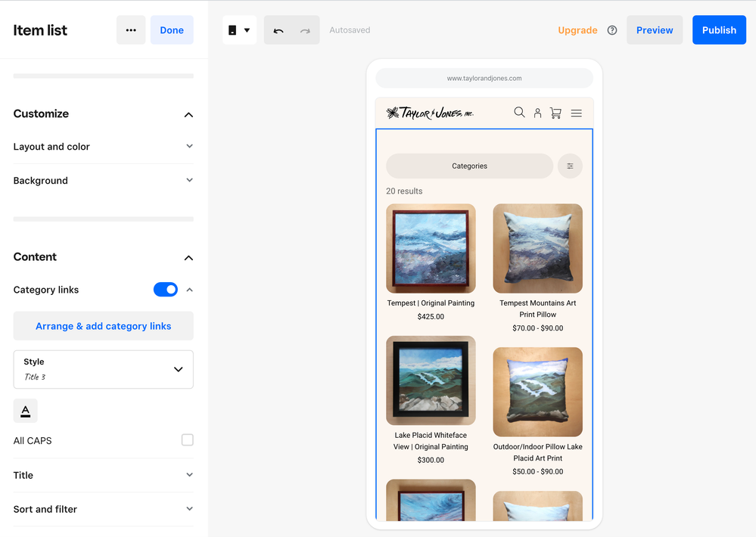Screen dimensions: 756x537
Task: Open the help question mark icon
Action: (612, 30)
